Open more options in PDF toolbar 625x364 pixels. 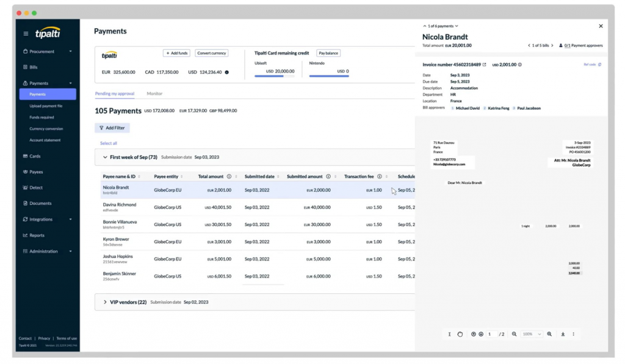[574, 334]
